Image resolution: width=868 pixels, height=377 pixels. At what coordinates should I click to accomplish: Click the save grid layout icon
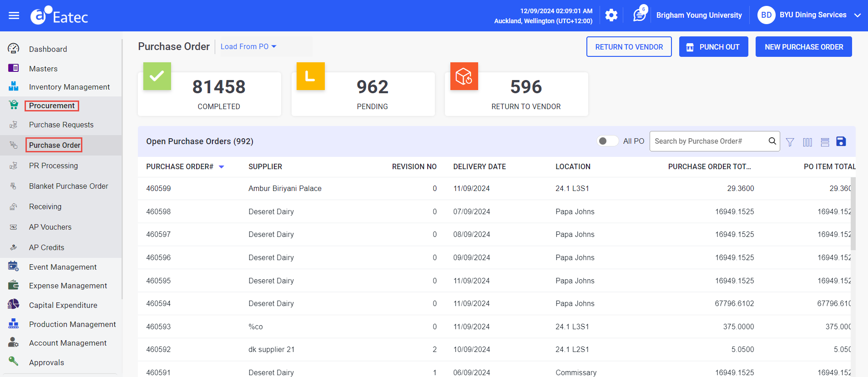(x=841, y=141)
